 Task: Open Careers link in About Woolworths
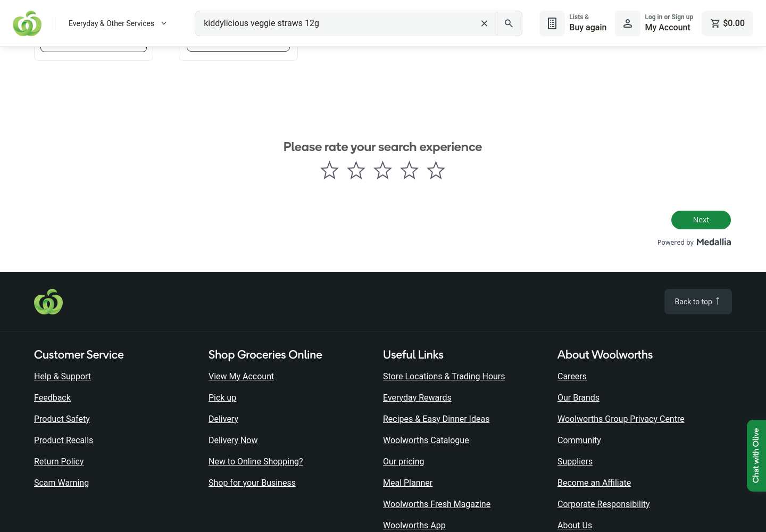572,376
